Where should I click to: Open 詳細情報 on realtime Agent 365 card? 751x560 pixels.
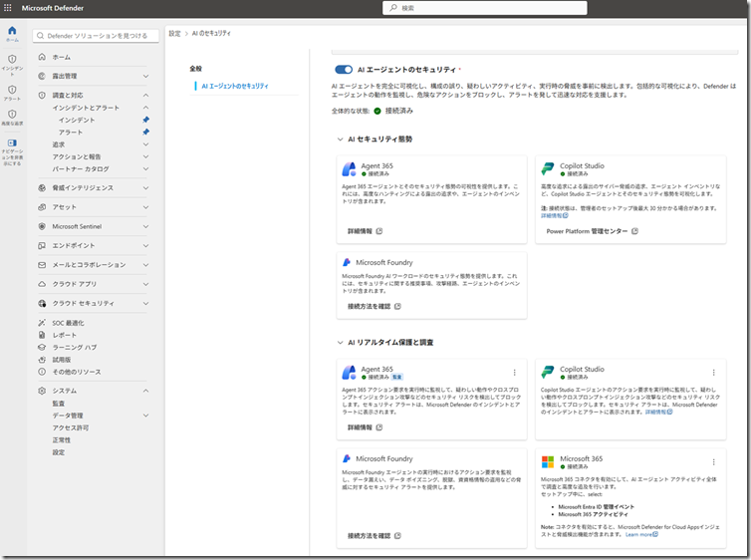[365, 427]
